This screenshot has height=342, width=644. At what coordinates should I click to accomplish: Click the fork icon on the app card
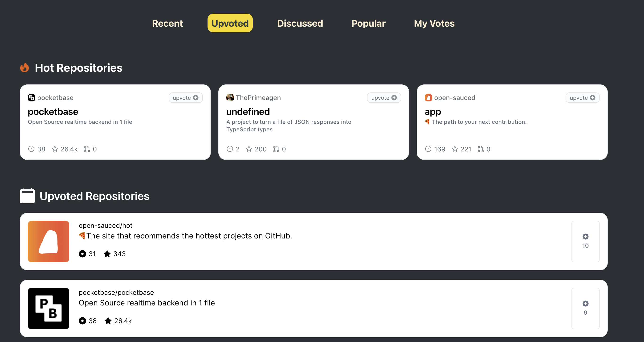[480, 149]
